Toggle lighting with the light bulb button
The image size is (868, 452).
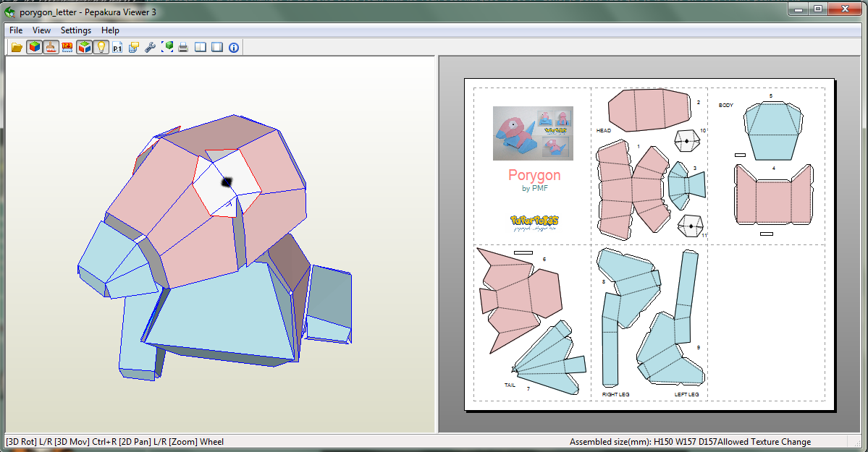(x=101, y=48)
